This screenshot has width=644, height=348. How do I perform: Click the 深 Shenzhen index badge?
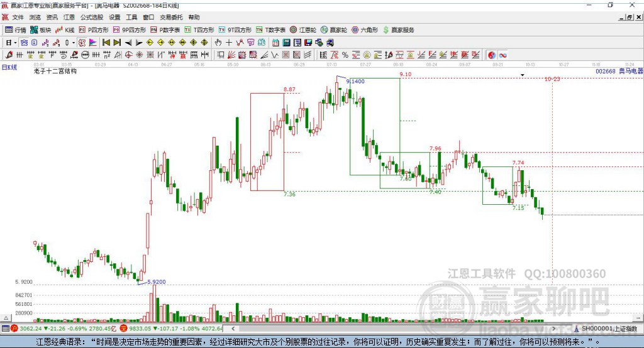click(x=124, y=329)
